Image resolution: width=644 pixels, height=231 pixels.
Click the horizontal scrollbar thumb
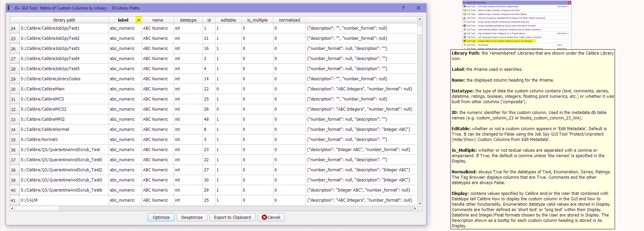point(37,208)
